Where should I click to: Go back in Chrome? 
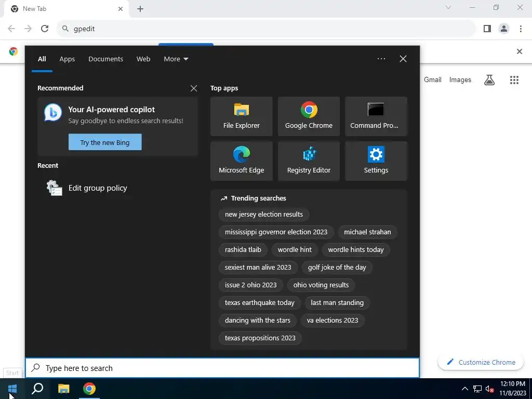pos(11,29)
